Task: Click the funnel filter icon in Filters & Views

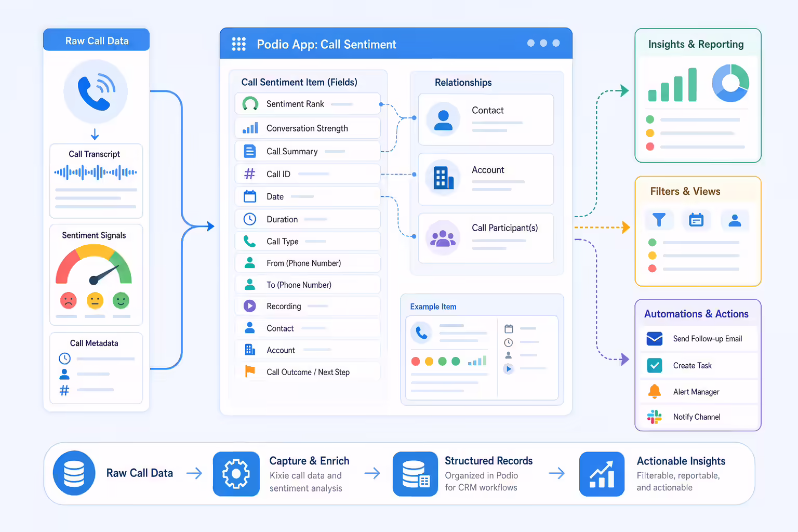Action: [659, 220]
